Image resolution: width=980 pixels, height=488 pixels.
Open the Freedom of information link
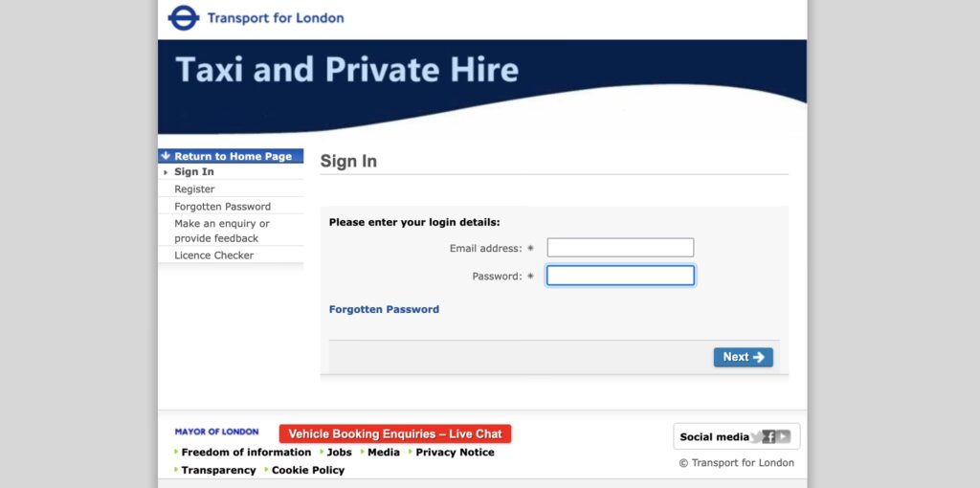(x=246, y=453)
